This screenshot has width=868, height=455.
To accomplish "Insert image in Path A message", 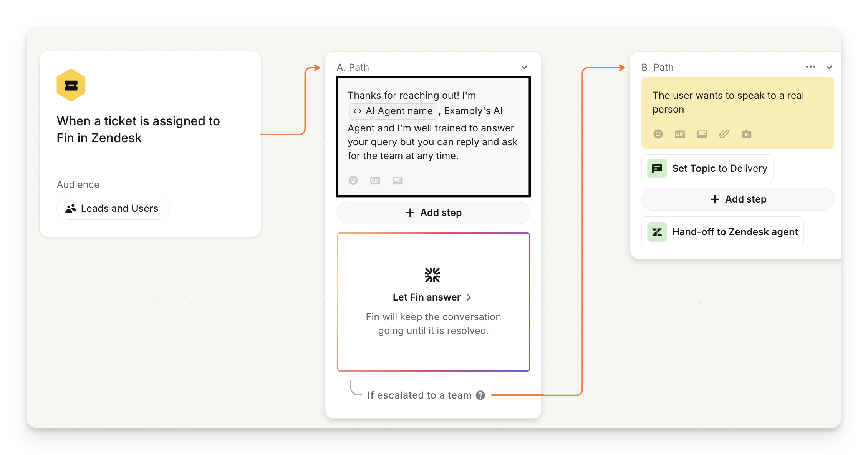I will click(x=397, y=180).
